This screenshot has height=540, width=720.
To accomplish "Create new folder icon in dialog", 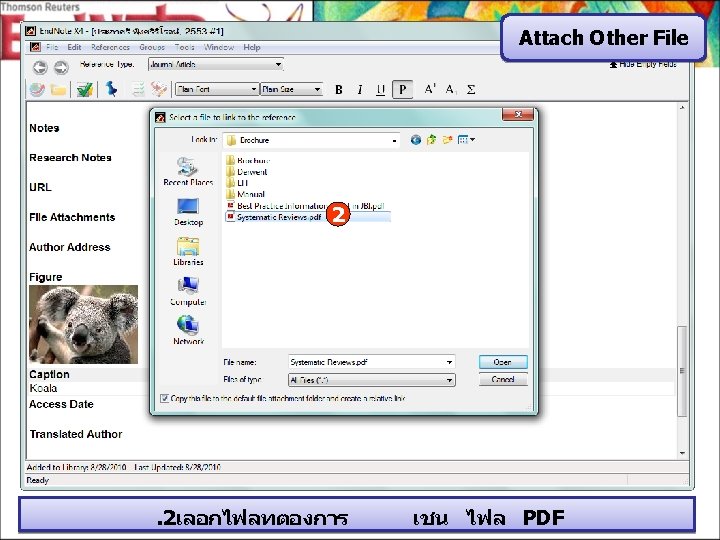I will point(447,140).
